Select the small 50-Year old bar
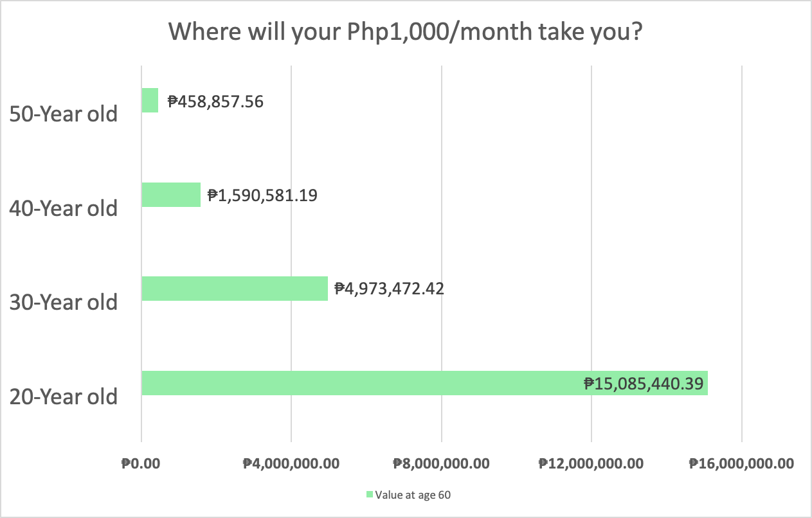 click(150, 100)
